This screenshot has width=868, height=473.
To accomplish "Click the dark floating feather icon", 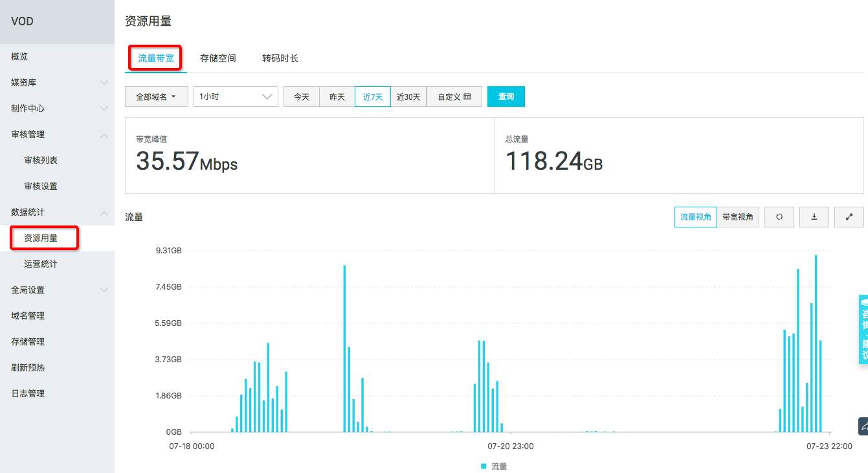I will pos(863,426).
